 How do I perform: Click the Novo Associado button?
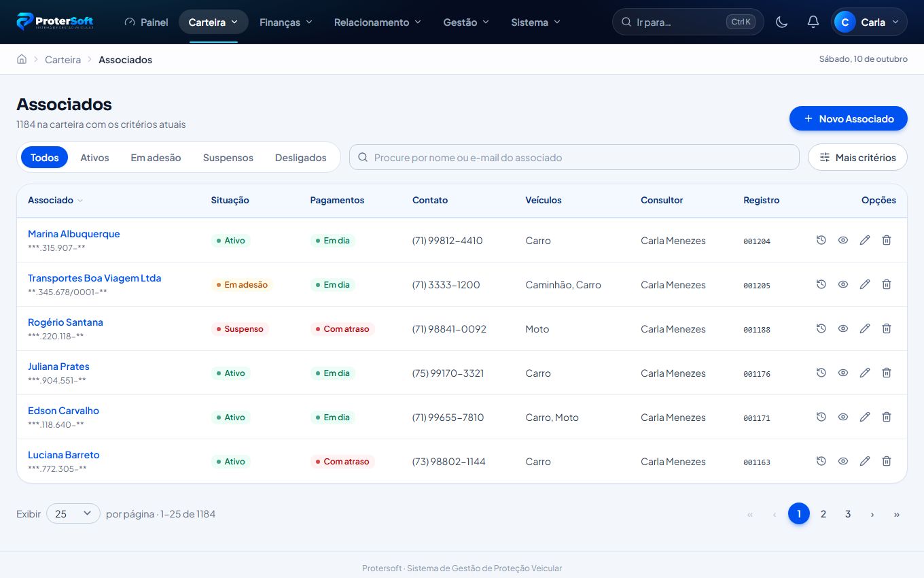849,118
